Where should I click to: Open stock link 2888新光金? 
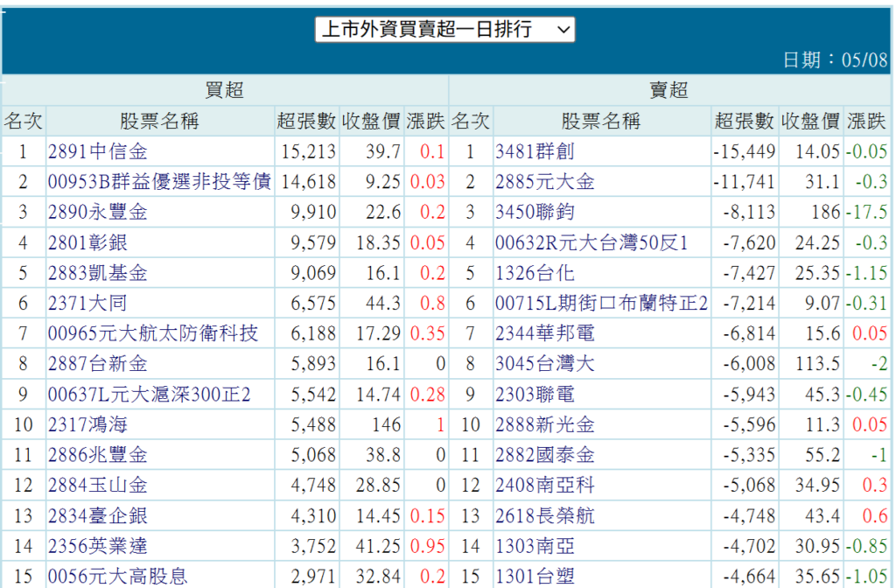pos(545,425)
